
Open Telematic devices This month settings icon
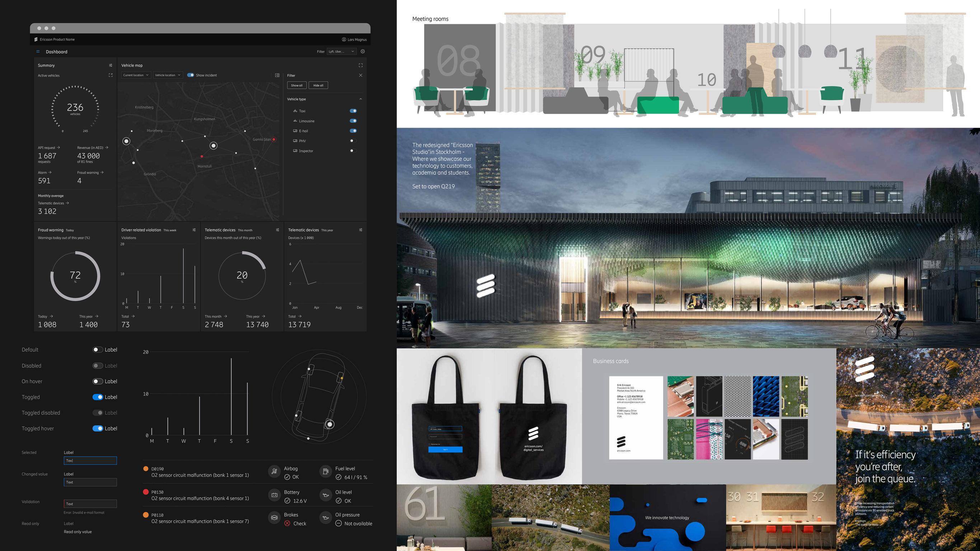tap(277, 230)
